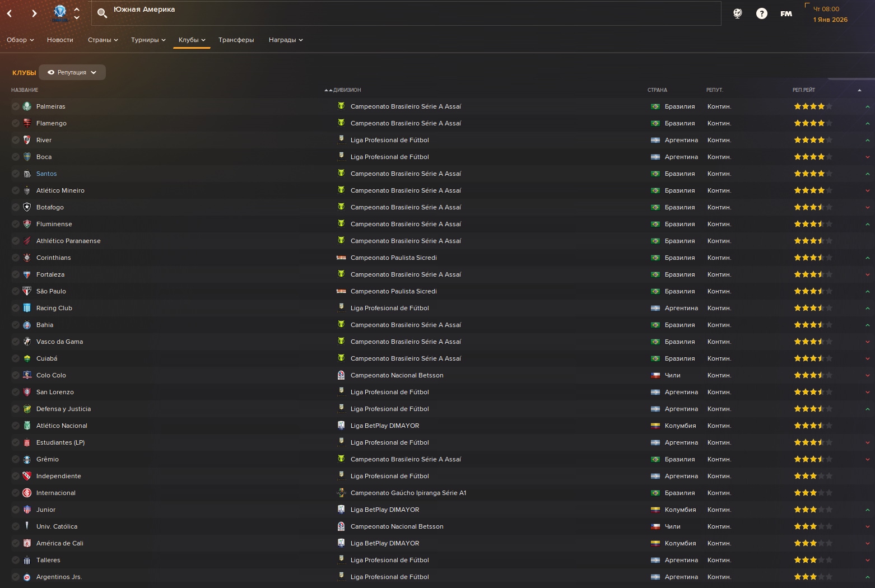The height and width of the screenshot is (588, 875).
Task: Tick the checkmark beside Grêmio
Action: pyautogui.click(x=16, y=459)
